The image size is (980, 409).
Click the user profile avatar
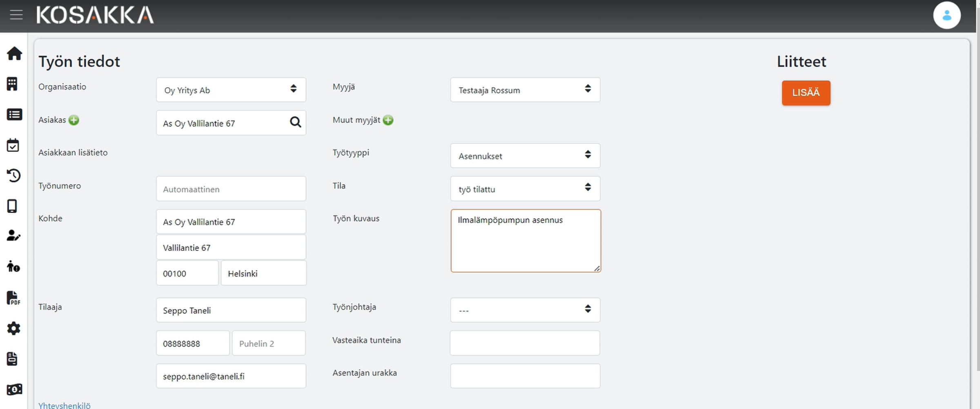pyautogui.click(x=946, y=16)
